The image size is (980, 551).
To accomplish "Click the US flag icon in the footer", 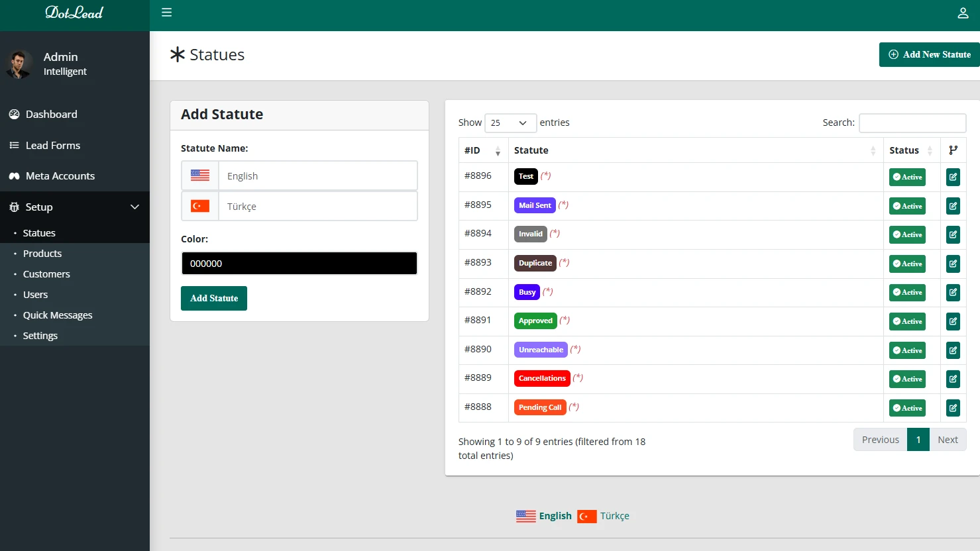I will click(x=525, y=516).
